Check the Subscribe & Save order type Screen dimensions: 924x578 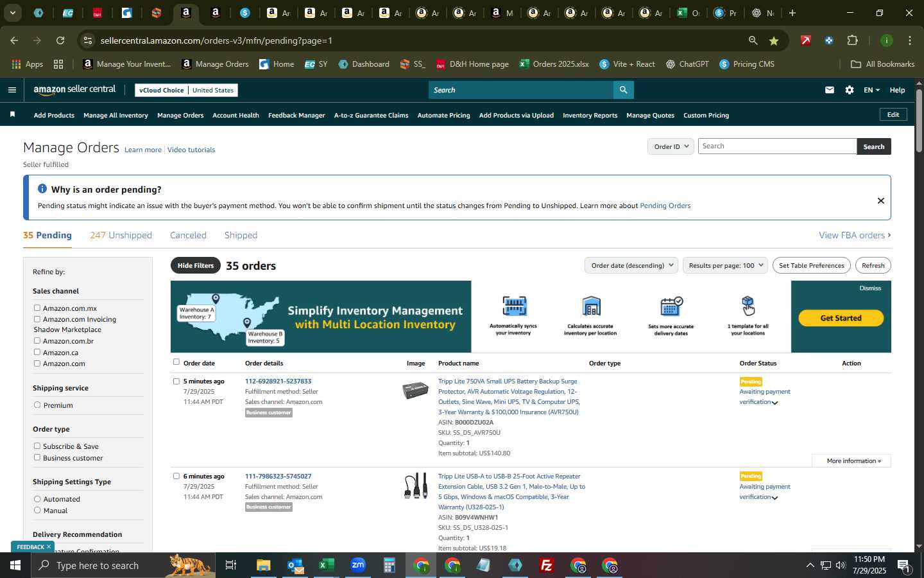click(x=37, y=446)
